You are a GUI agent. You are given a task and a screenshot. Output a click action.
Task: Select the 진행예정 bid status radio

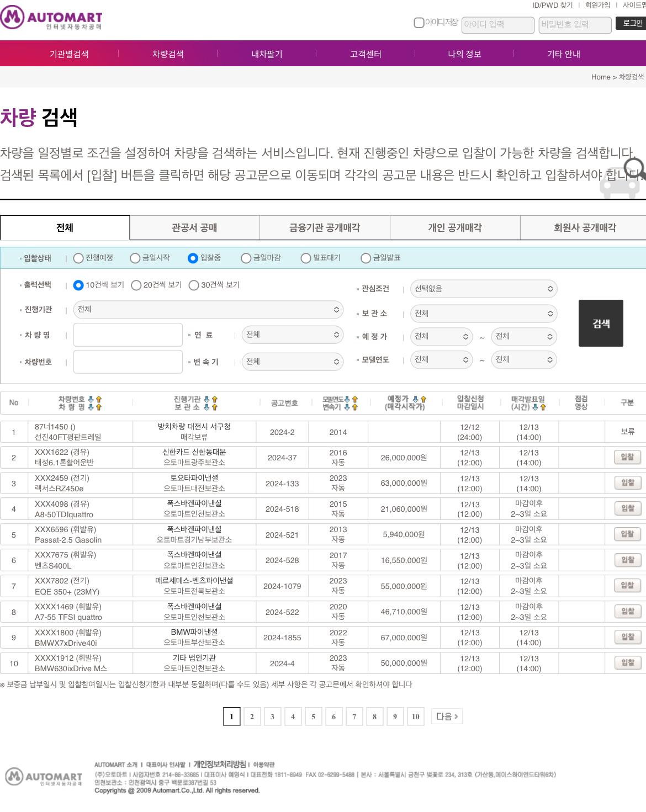(x=78, y=258)
